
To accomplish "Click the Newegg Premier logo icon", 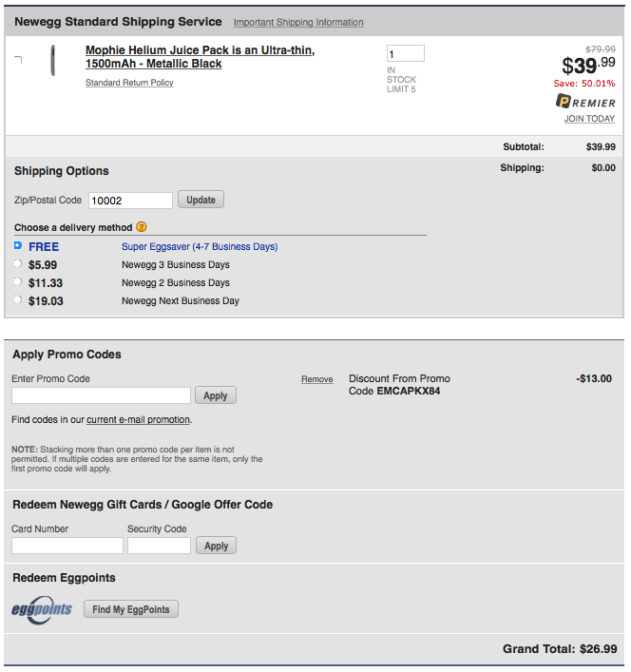I will click(585, 102).
